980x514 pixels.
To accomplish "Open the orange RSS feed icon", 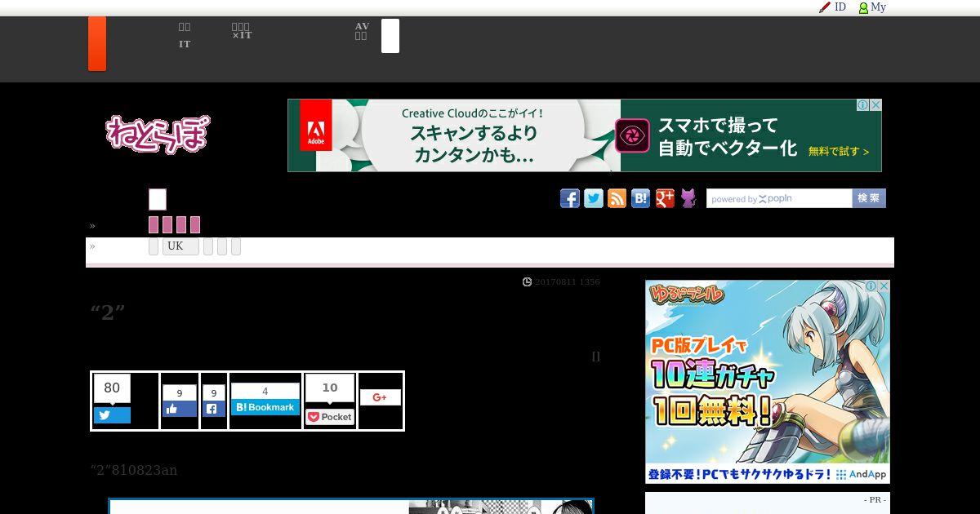I will pos(617,198).
